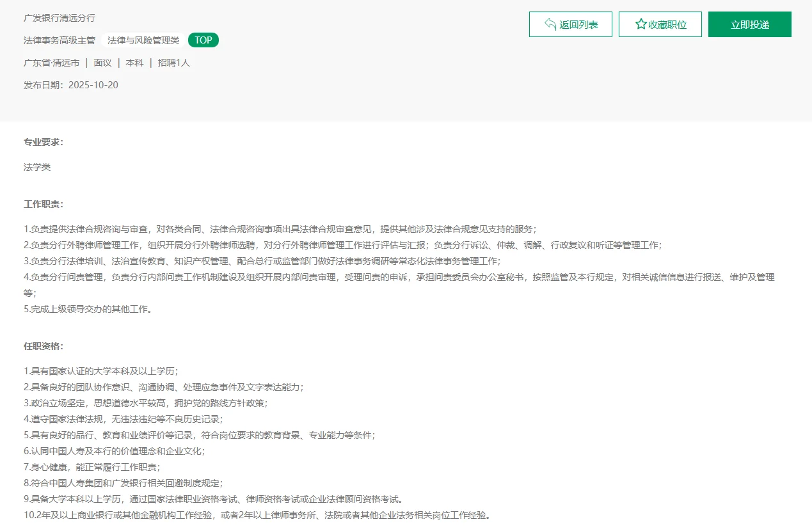This screenshot has width=812, height=531.
Task: Click the company name 广发银行清远分行
Action: click(x=60, y=18)
